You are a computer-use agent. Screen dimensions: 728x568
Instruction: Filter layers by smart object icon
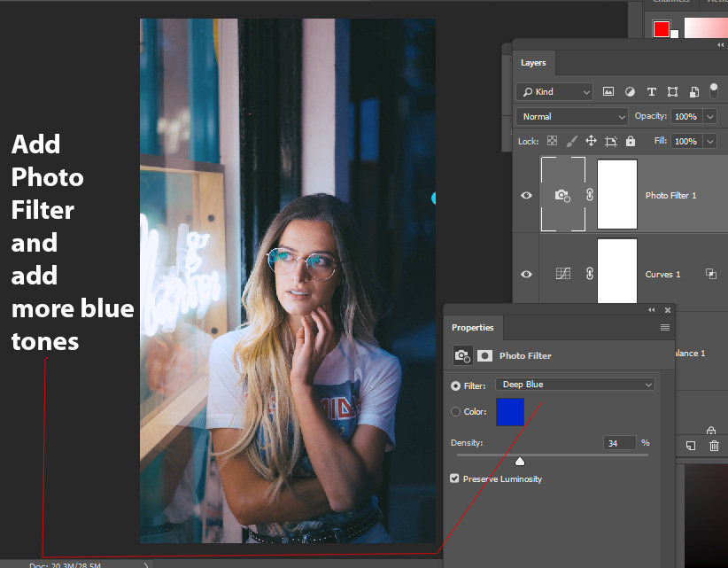(x=694, y=91)
